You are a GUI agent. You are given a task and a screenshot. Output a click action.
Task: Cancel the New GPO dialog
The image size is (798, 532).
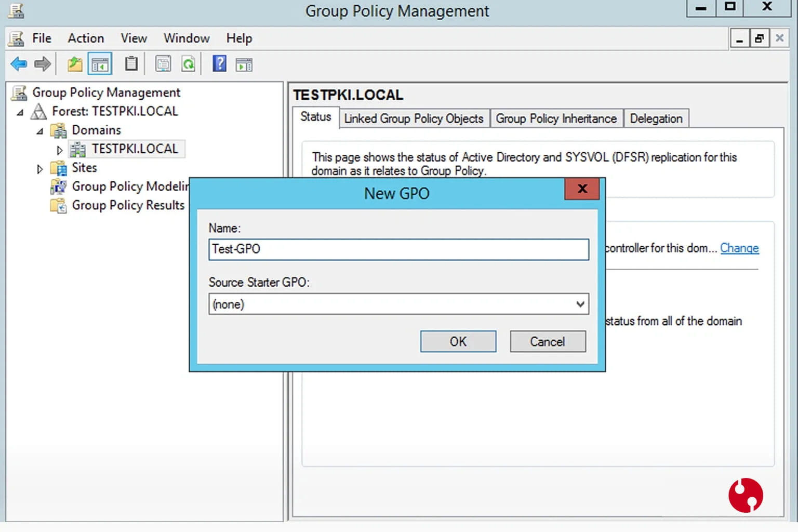click(x=548, y=341)
